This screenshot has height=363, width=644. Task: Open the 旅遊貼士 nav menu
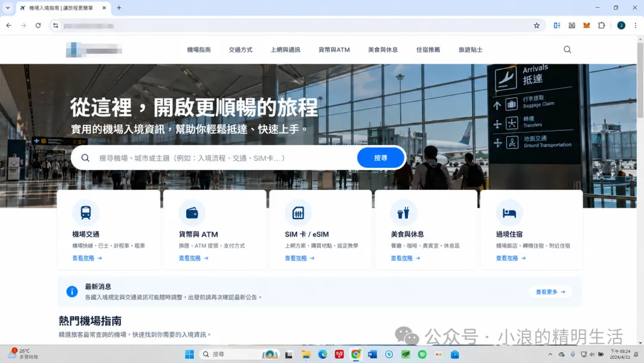click(470, 50)
